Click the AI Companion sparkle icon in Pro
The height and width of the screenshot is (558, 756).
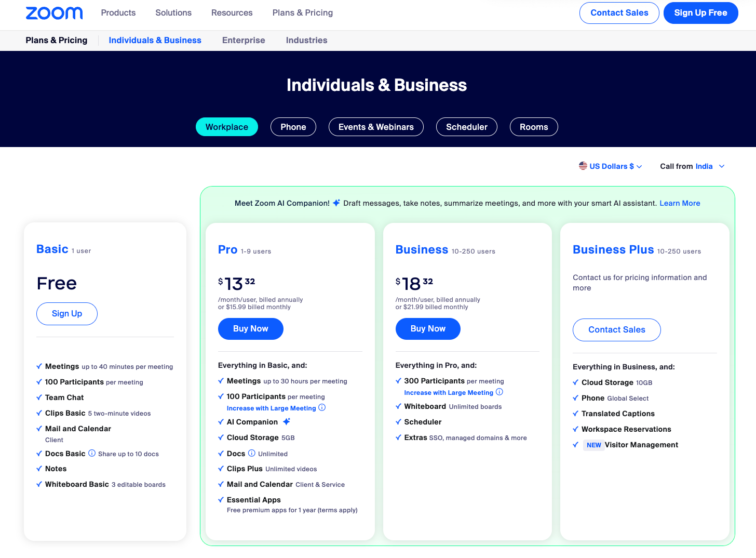287,421
